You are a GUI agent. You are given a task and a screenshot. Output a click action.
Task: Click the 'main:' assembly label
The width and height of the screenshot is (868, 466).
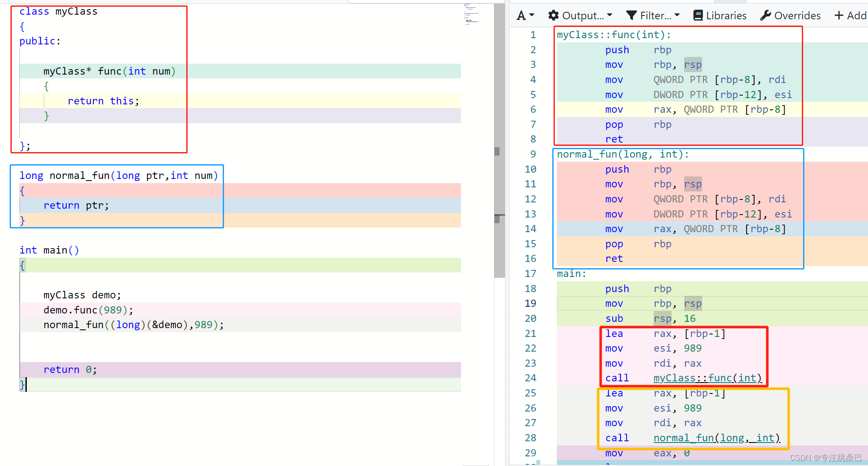click(571, 274)
